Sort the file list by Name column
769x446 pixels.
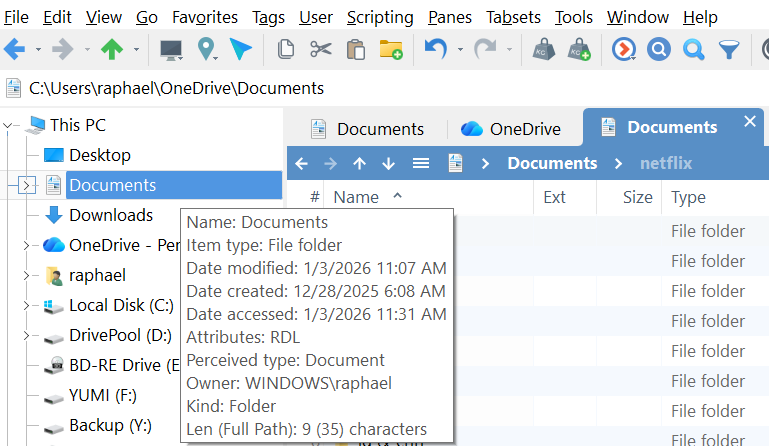[x=356, y=197]
